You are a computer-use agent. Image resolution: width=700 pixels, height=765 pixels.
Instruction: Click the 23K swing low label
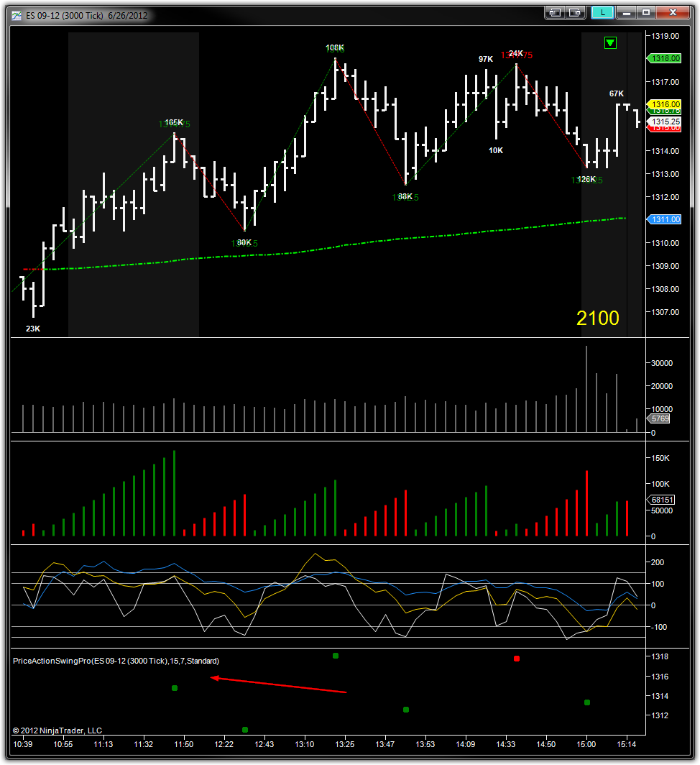click(x=33, y=329)
